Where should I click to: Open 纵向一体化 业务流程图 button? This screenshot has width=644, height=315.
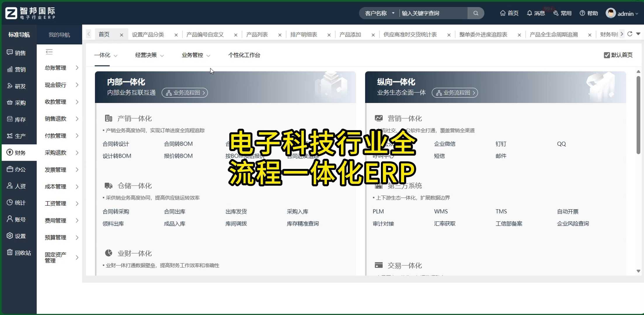[455, 93]
